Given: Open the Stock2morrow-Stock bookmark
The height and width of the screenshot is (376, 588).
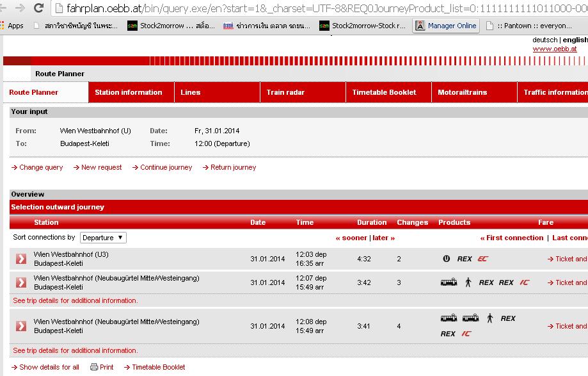Looking at the screenshot, I should (x=363, y=26).
